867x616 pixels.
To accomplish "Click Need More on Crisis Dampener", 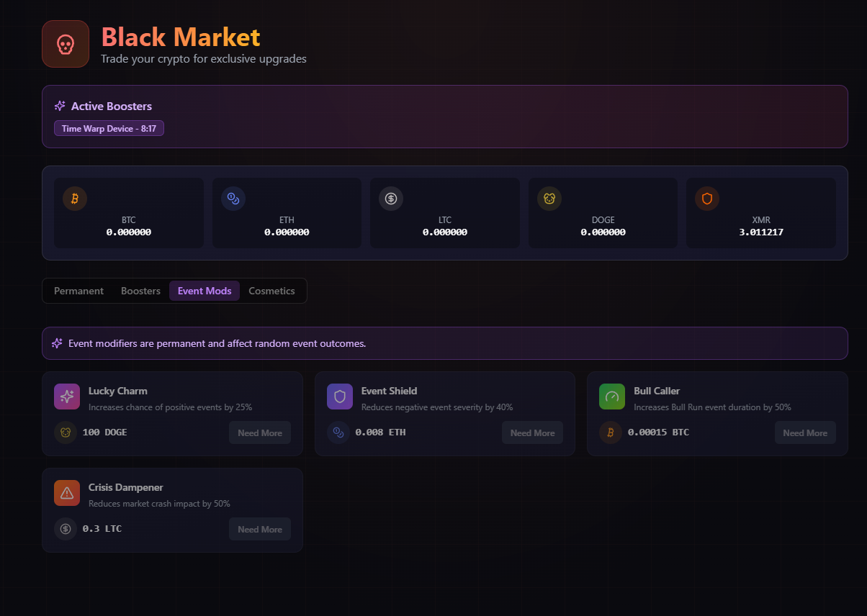I will click(260, 530).
